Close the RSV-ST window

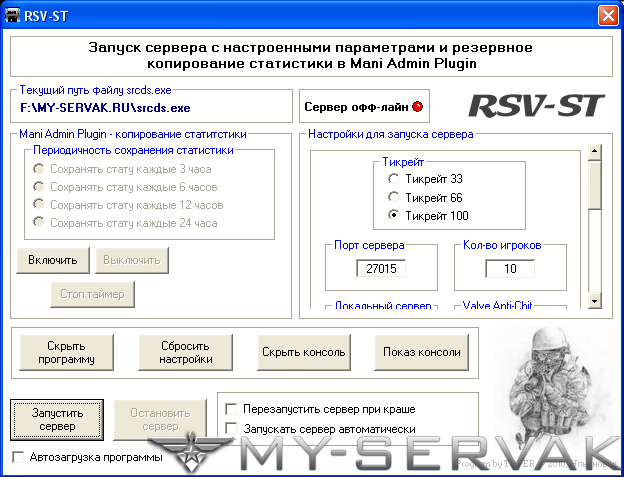[608, 16]
